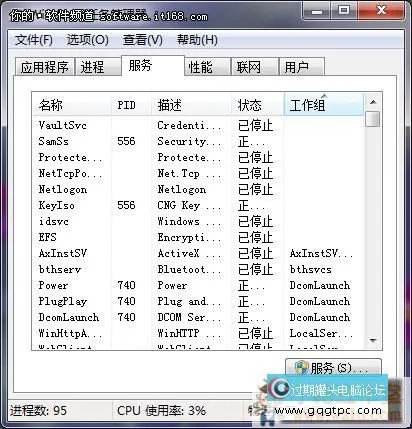
Task: Click the AxInstSV... group cell
Action: point(321,253)
